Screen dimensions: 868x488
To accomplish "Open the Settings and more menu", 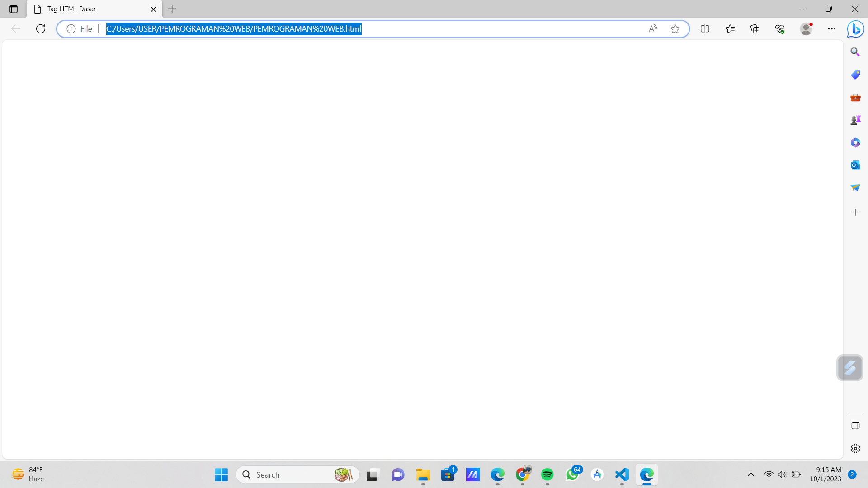I will click(x=832, y=28).
